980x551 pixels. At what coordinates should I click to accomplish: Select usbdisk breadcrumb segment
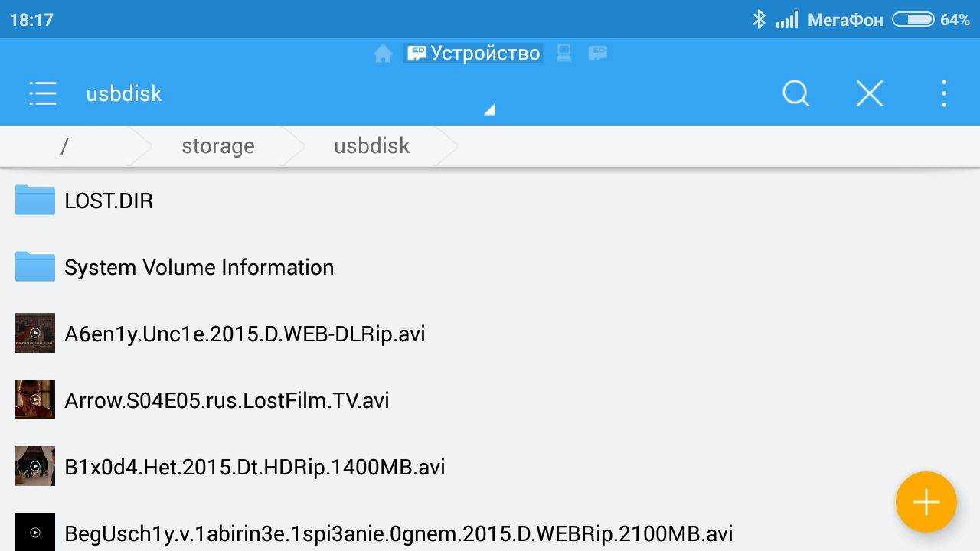coord(371,145)
